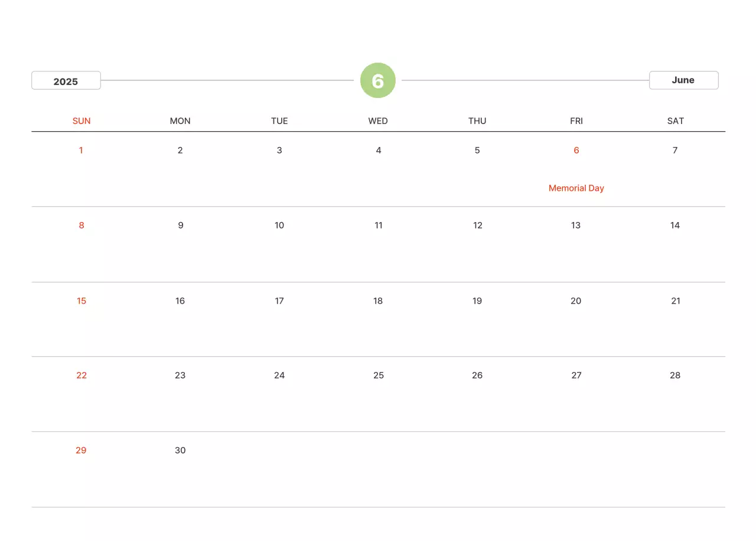Viewport: 756px width, 541px height.
Task: Click the SUN column header
Action: click(x=82, y=121)
